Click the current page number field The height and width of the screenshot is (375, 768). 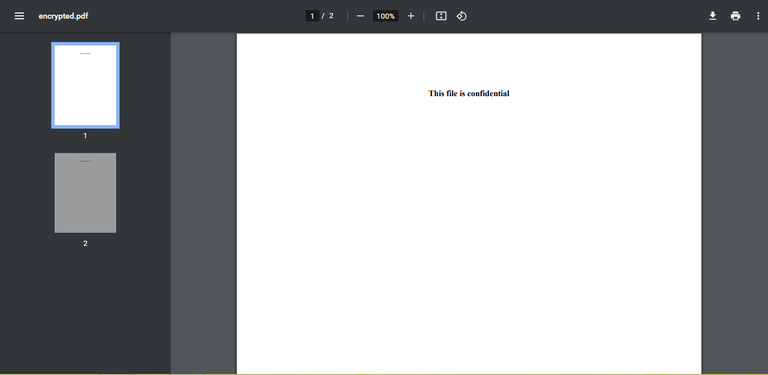pos(312,16)
